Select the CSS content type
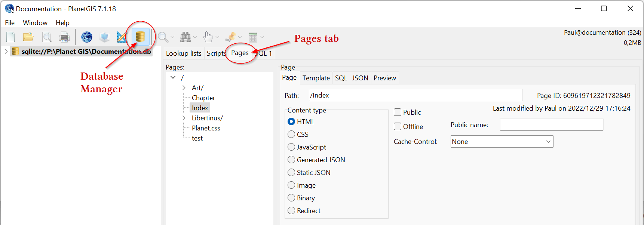The width and height of the screenshot is (644, 225). click(x=291, y=134)
